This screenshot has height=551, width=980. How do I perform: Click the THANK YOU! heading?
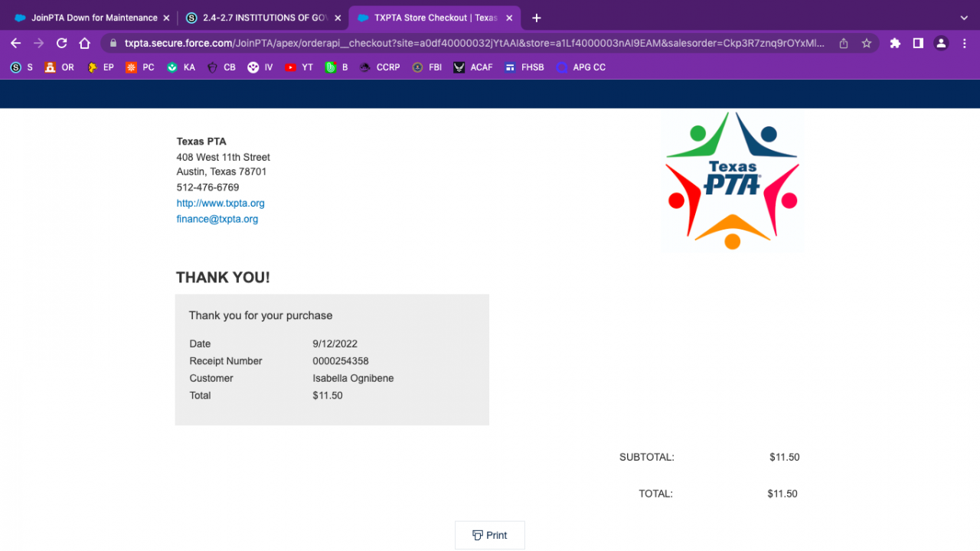coord(223,278)
